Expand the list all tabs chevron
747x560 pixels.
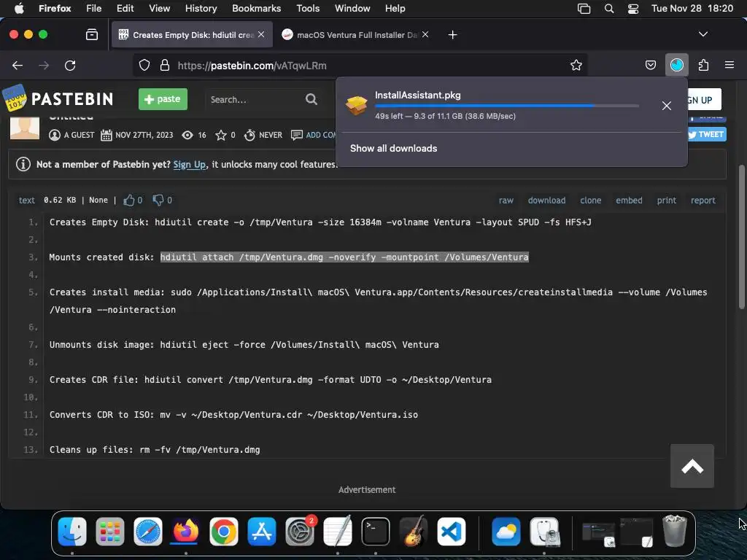click(x=703, y=34)
